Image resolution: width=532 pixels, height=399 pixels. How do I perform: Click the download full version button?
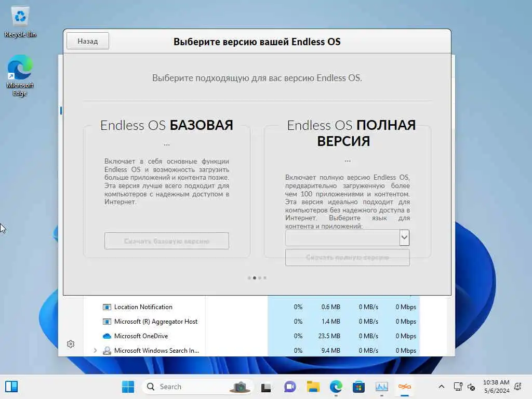pyautogui.click(x=348, y=258)
